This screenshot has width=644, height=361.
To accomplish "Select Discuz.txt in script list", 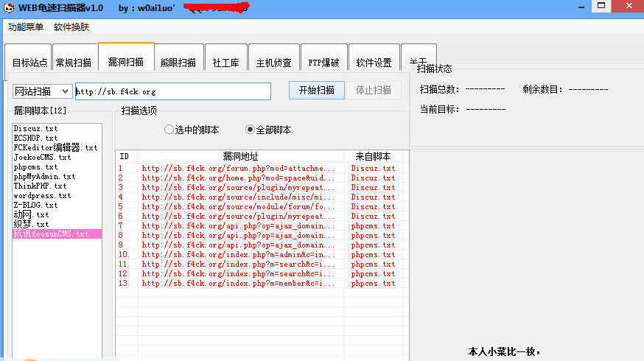I will [57, 128].
